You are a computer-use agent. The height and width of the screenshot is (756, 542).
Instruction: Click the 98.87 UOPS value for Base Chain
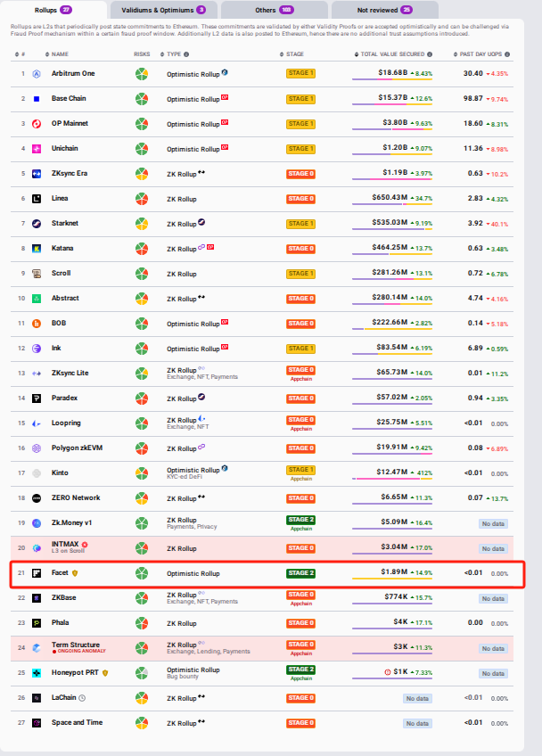tap(473, 98)
